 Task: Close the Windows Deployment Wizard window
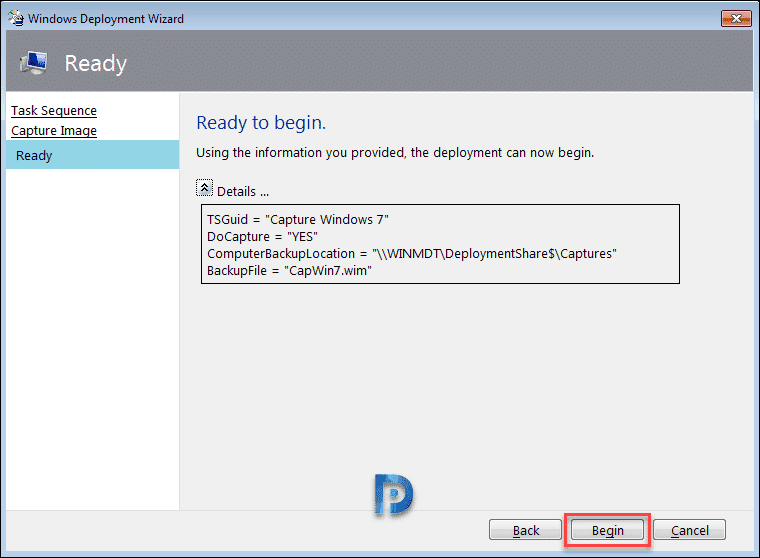pos(736,18)
